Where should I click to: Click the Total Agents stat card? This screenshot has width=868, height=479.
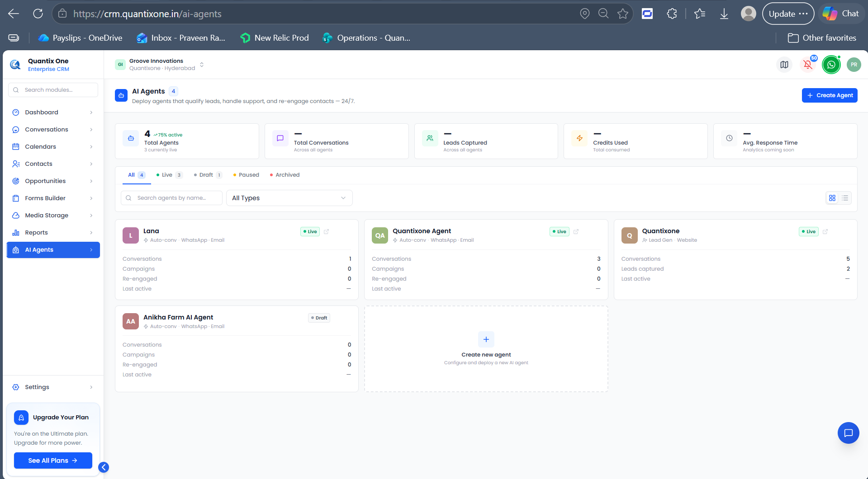coord(187,141)
